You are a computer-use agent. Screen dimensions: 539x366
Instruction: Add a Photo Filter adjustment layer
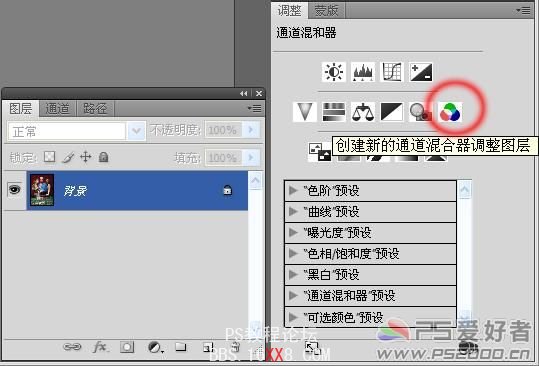(421, 112)
